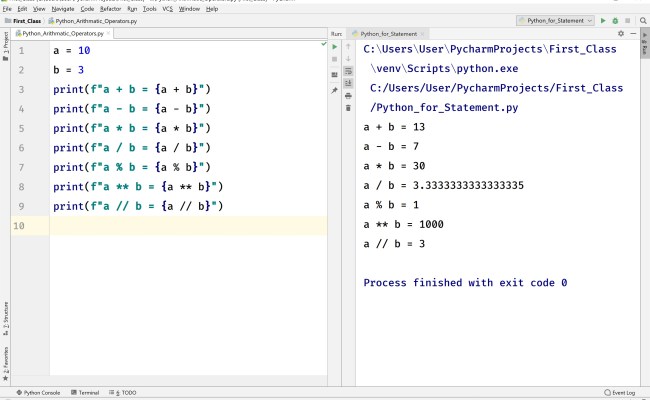Viewport: 650px width, 400px height.
Task: Open the Help menu
Action: 212,9
